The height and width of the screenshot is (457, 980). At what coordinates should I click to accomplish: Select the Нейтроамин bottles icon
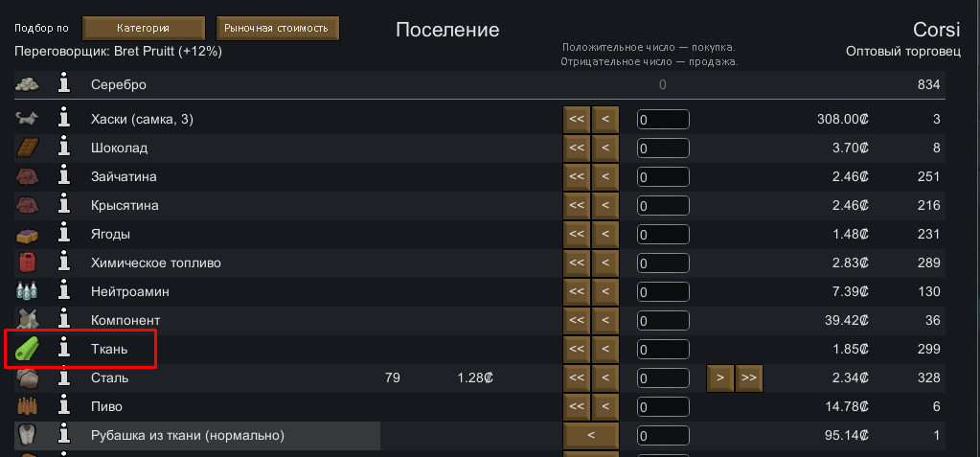coord(27,291)
